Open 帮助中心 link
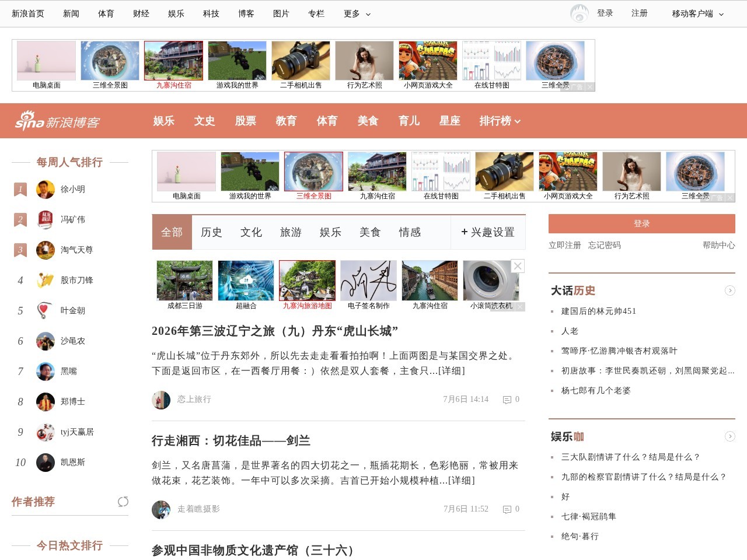 (x=719, y=245)
